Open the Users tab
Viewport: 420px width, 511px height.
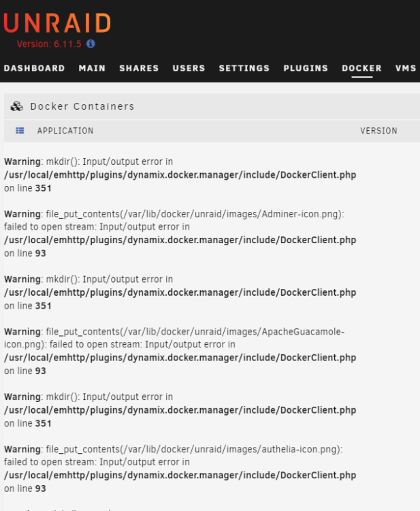[x=189, y=68]
